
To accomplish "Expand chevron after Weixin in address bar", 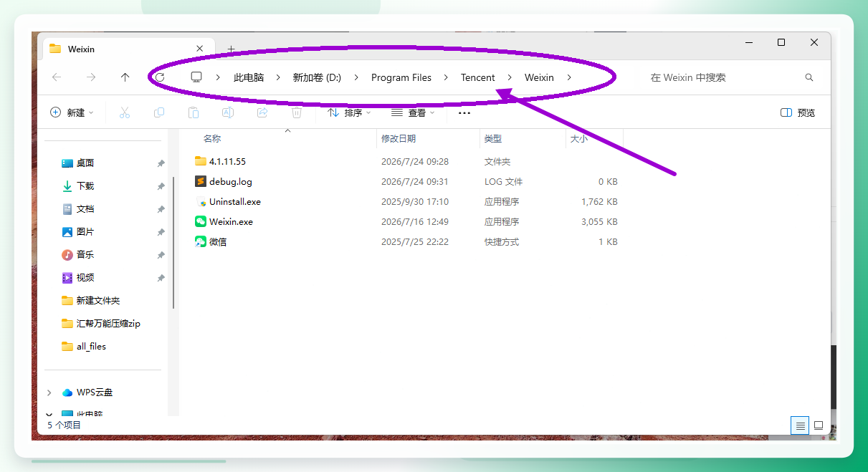I will (x=569, y=77).
